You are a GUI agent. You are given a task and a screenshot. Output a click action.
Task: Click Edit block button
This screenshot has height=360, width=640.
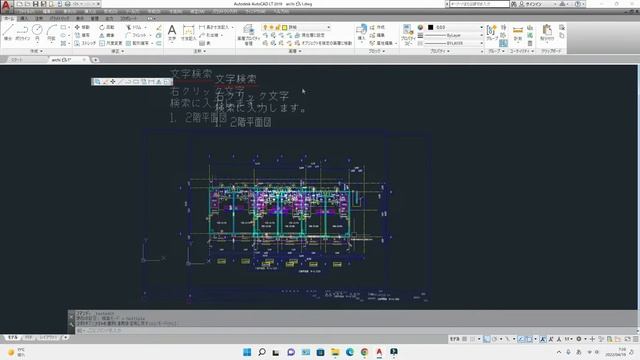tap(378, 35)
